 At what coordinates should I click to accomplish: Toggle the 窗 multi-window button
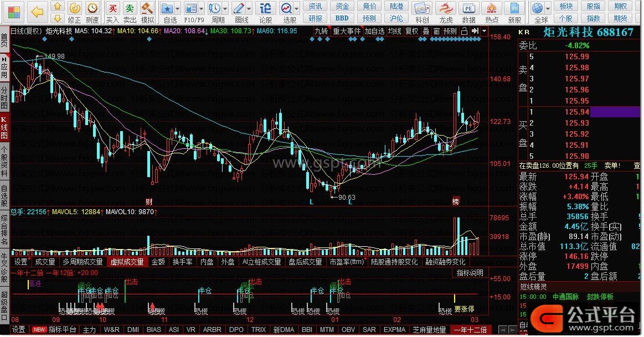tap(436, 31)
